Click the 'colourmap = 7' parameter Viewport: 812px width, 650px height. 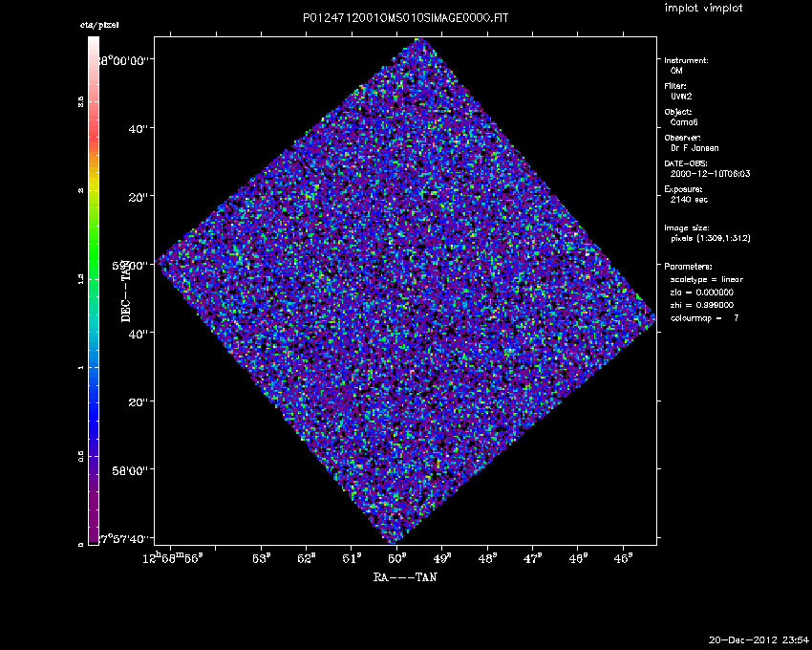click(x=704, y=318)
